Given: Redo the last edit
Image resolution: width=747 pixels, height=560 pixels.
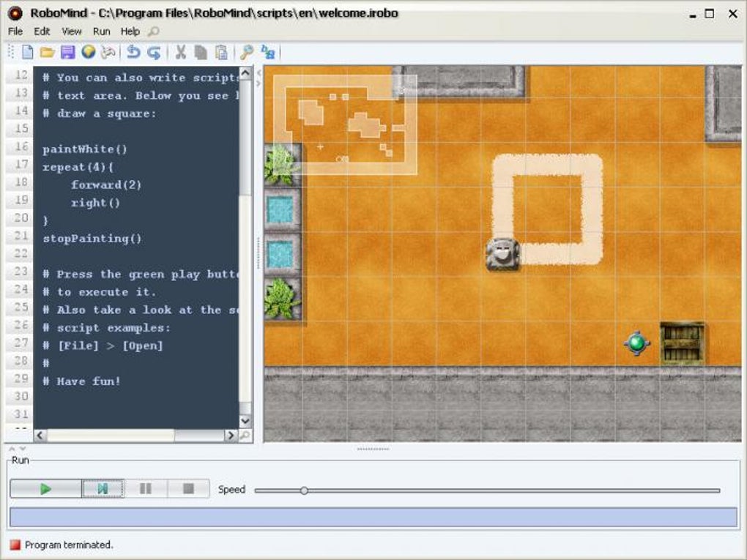Looking at the screenshot, I should click(x=154, y=52).
